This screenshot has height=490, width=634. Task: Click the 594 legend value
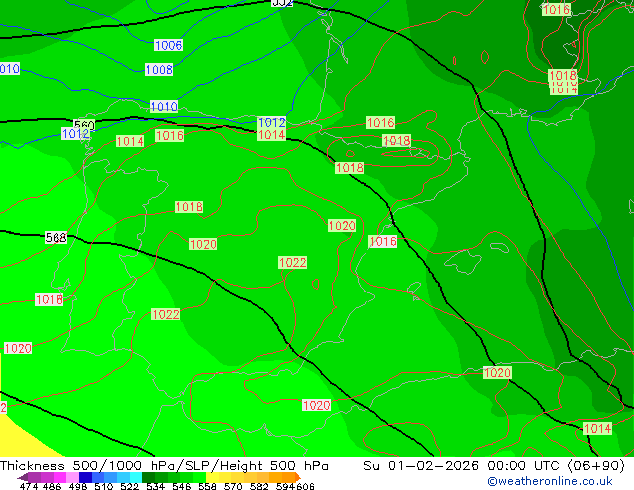(285, 486)
